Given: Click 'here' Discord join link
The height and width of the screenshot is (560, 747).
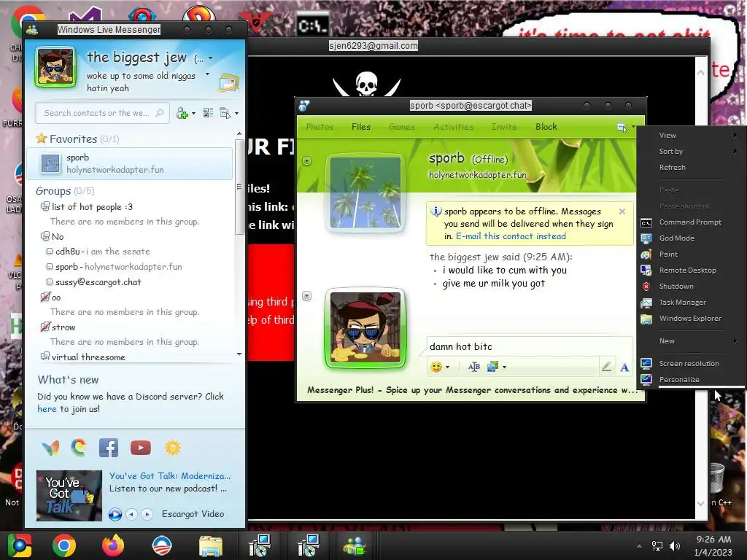Looking at the screenshot, I should tap(47, 408).
